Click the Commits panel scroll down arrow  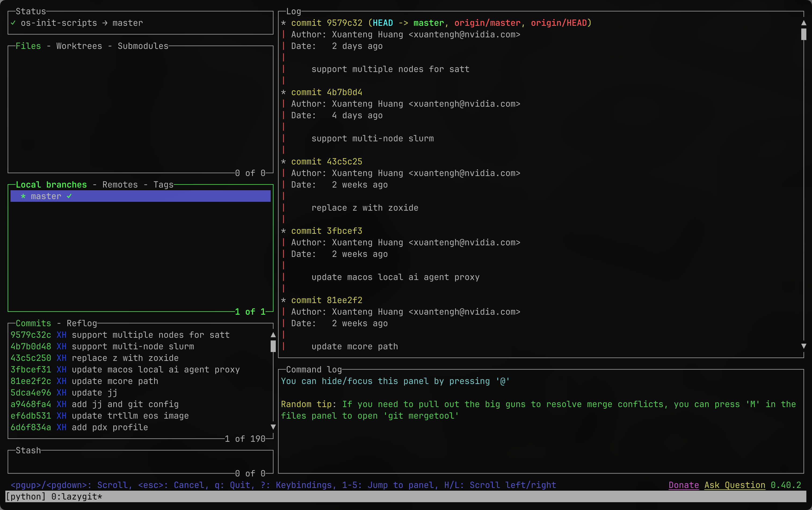coord(273,427)
